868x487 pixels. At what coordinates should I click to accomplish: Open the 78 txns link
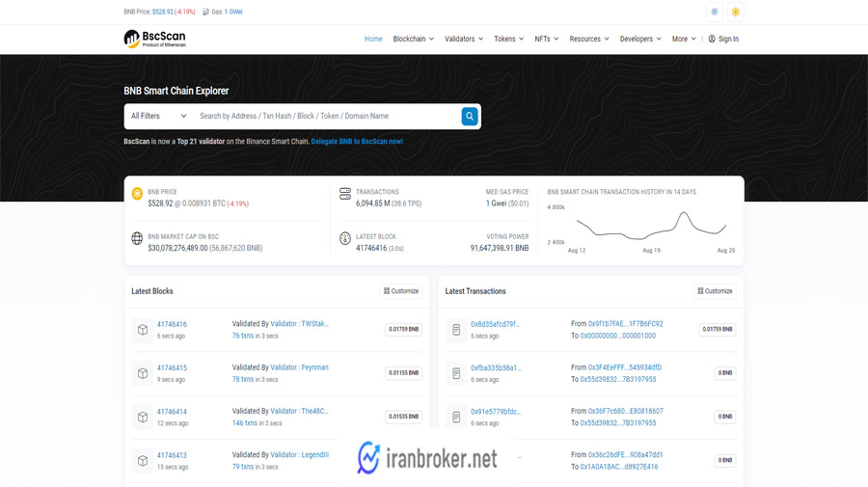click(x=242, y=380)
